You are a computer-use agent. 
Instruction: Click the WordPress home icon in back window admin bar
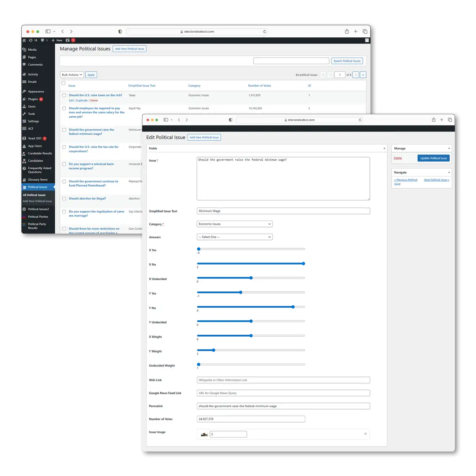tap(24, 40)
